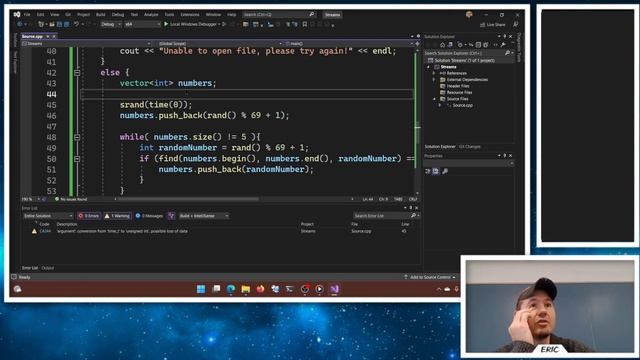Click the Alphabetical icon in Properties panel
640x360 pixels.
[436, 171]
